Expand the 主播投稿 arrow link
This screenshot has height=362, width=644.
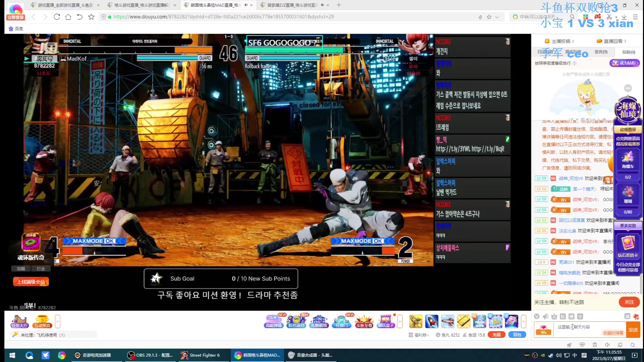tap(559, 41)
